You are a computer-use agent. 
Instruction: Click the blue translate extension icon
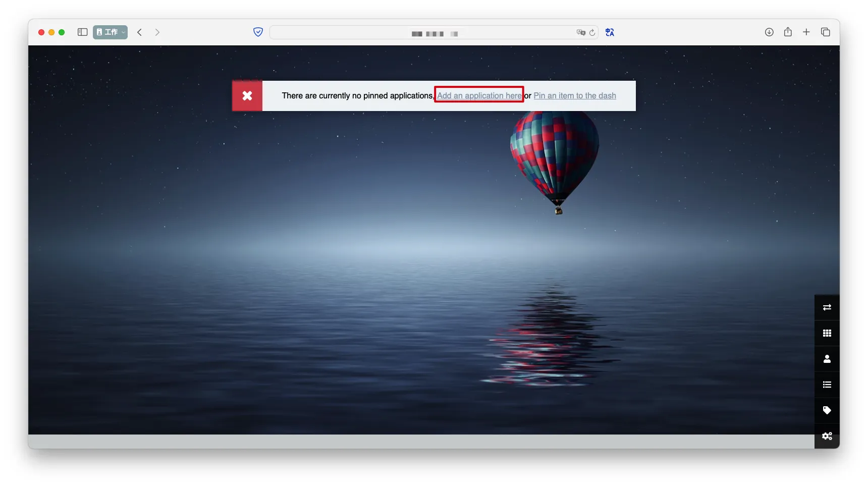click(610, 32)
